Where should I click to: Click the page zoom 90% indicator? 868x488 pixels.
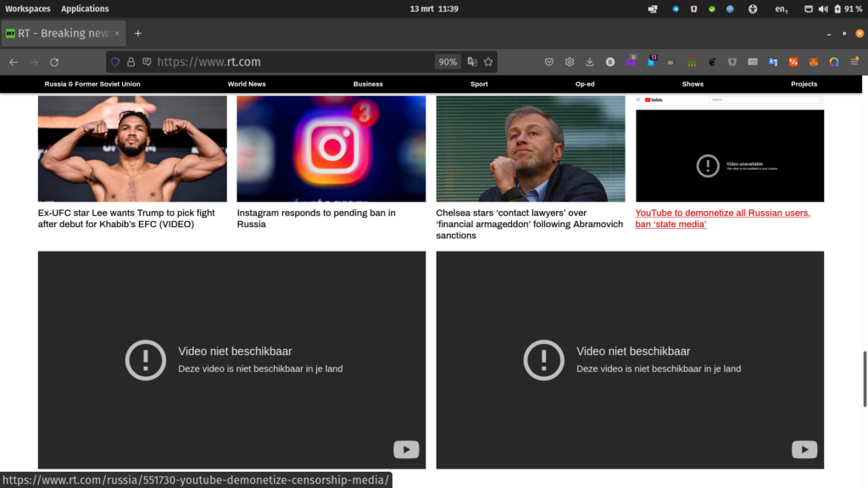448,62
